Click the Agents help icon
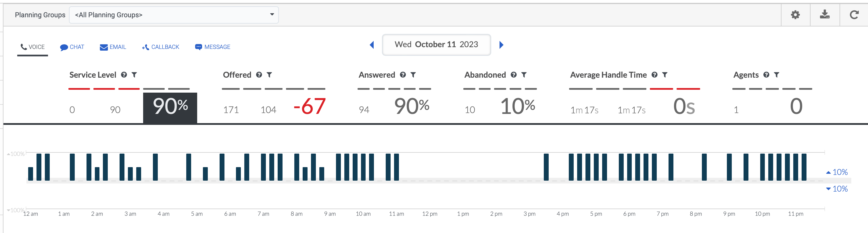The height and width of the screenshot is (233, 868). point(766,75)
